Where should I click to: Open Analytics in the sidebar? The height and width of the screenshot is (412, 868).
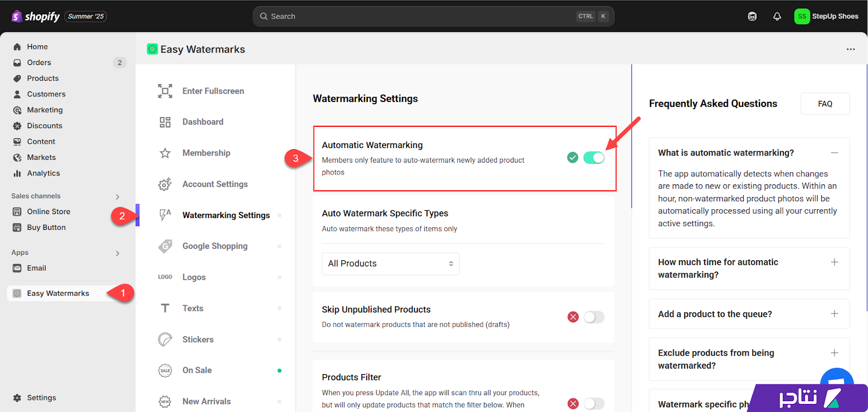coord(43,173)
